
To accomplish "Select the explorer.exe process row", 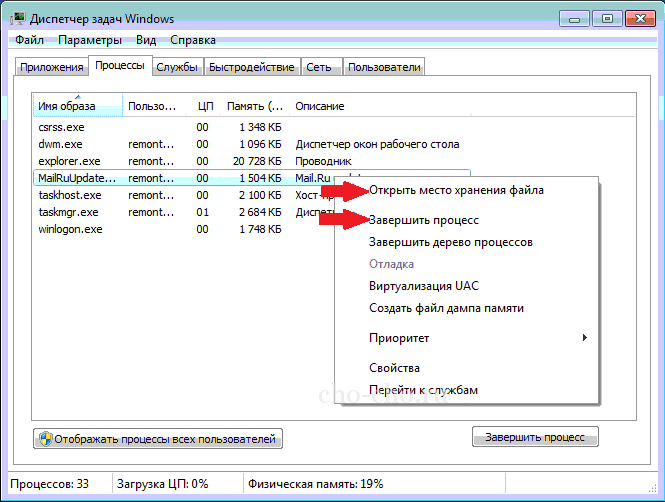I will (x=70, y=160).
